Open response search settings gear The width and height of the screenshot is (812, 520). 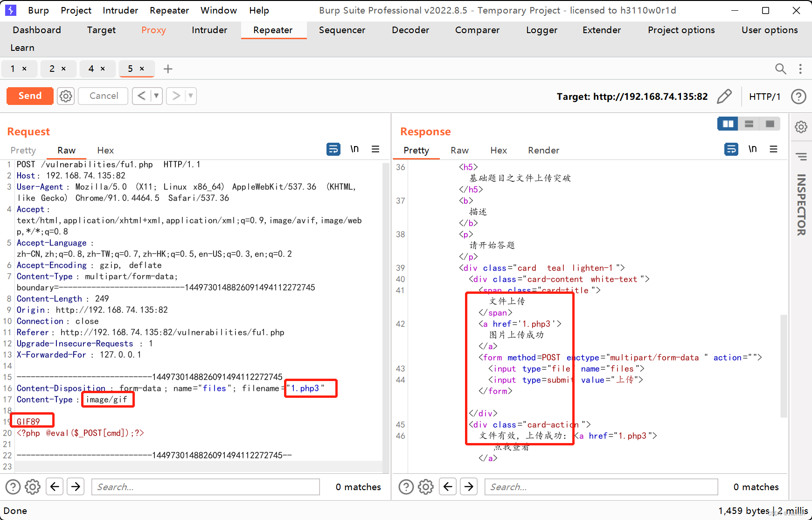(426, 487)
